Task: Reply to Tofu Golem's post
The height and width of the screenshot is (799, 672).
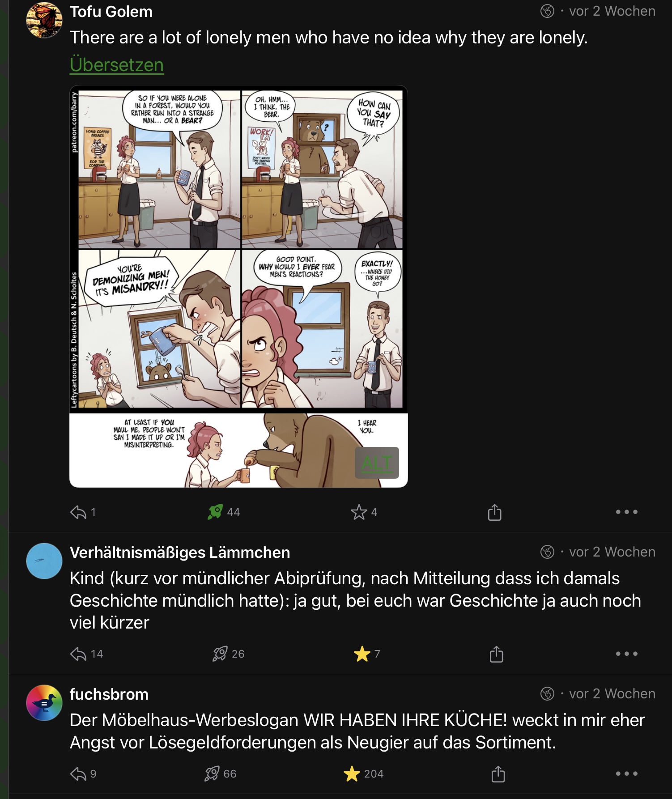Action: (79, 512)
